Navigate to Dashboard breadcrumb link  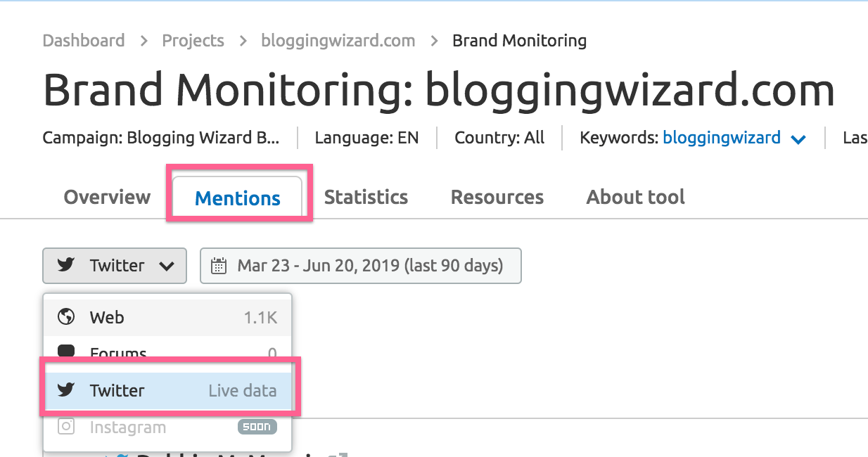84,41
